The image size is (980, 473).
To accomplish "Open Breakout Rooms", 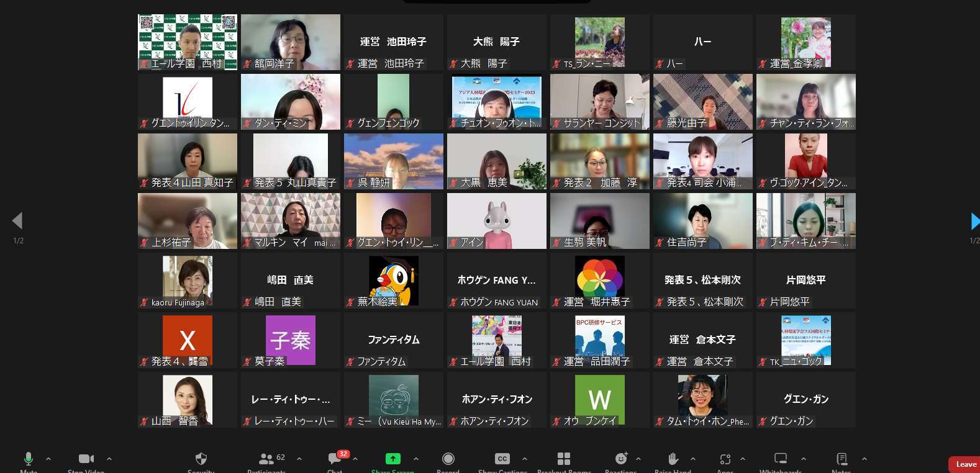I will pos(564,459).
